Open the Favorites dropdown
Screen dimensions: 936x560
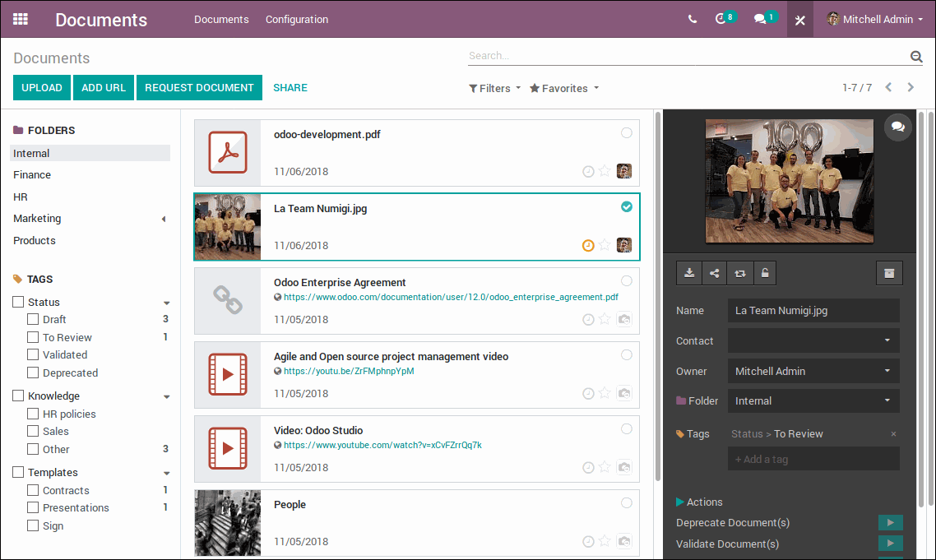[564, 88]
